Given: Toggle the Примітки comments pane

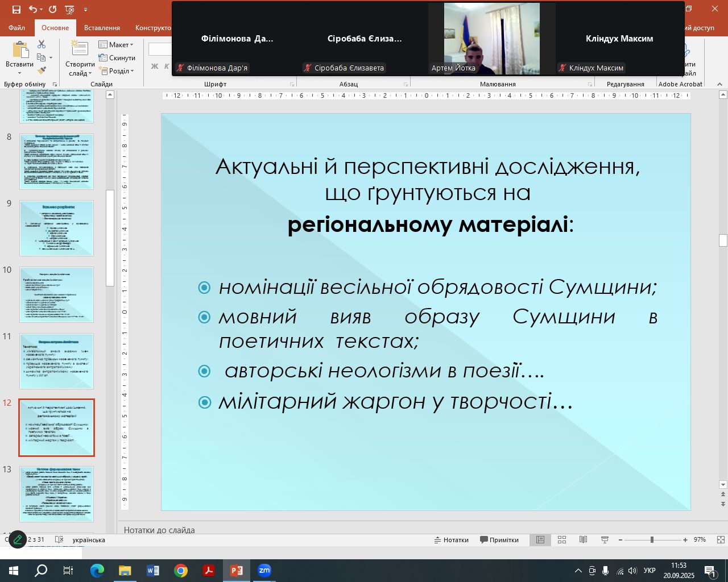Looking at the screenshot, I should click(x=499, y=540).
